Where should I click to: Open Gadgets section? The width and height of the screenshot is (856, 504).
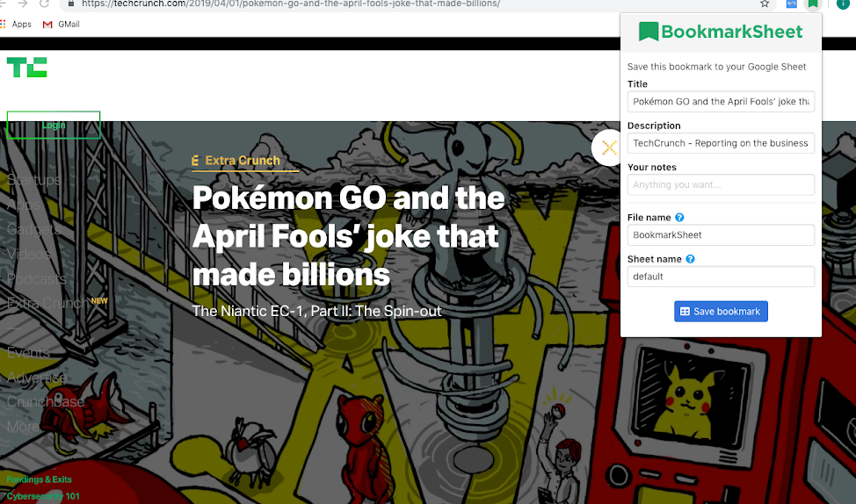coord(34,230)
